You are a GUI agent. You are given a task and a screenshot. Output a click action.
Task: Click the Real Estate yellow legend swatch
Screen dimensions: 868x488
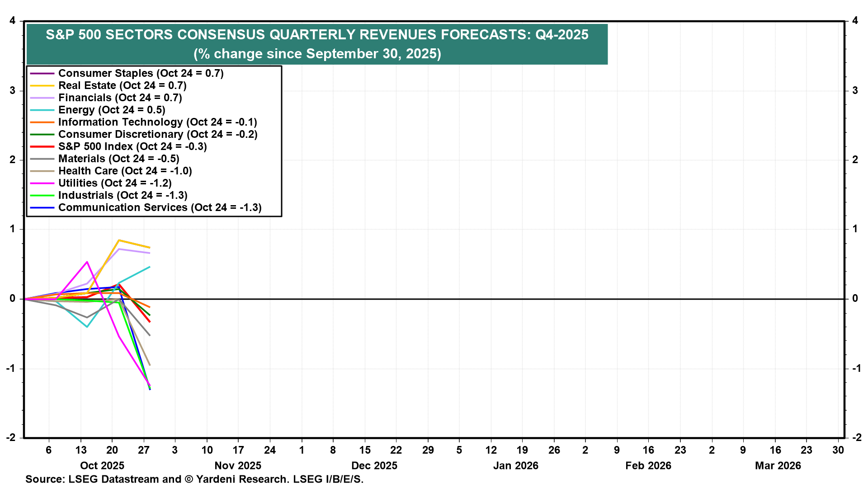tap(42, 85)
